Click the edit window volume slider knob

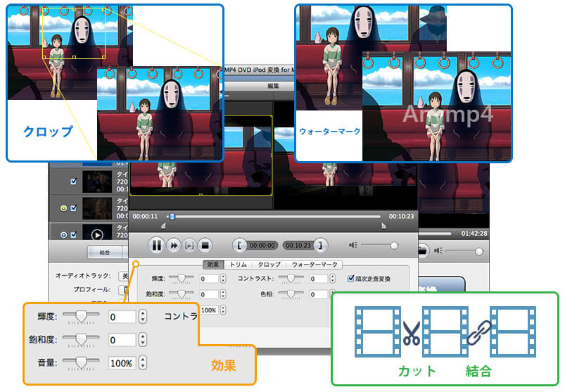click(x=394, y=246)
